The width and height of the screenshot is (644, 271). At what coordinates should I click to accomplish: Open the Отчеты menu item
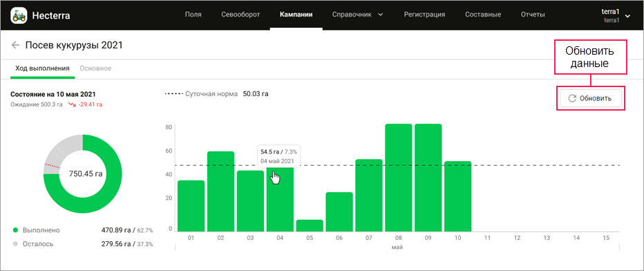point(533,15)
